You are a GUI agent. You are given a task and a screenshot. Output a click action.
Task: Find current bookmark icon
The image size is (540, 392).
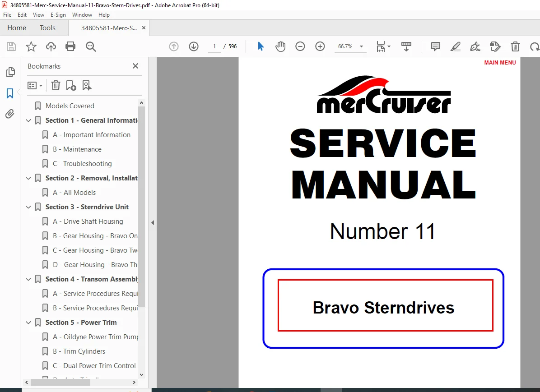coord(87,85)
